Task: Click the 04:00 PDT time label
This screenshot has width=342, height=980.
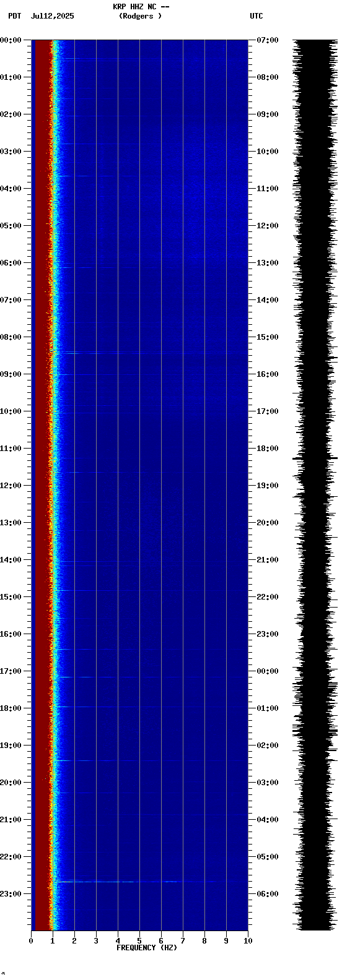Action: point(11,189)
